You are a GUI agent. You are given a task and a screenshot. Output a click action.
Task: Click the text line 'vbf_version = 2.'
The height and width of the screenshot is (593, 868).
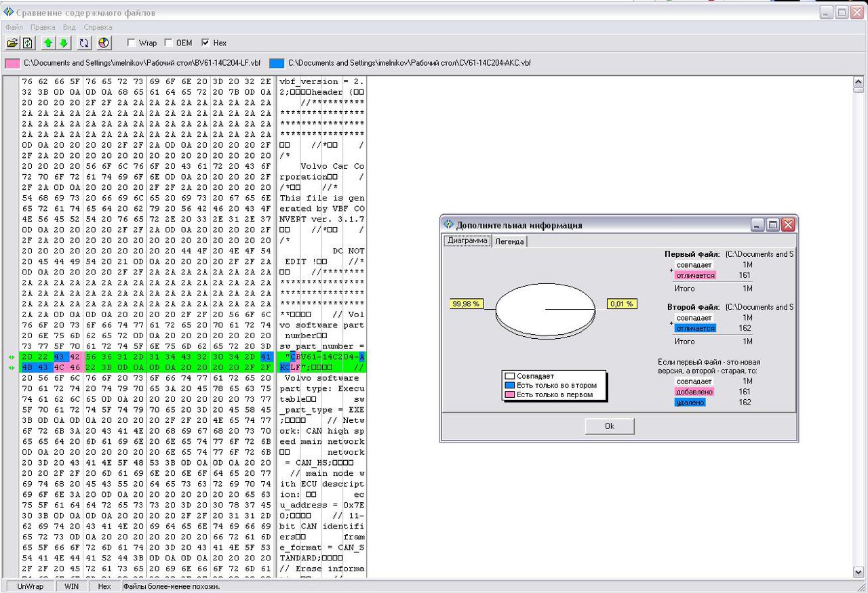(x=322, y=81)
